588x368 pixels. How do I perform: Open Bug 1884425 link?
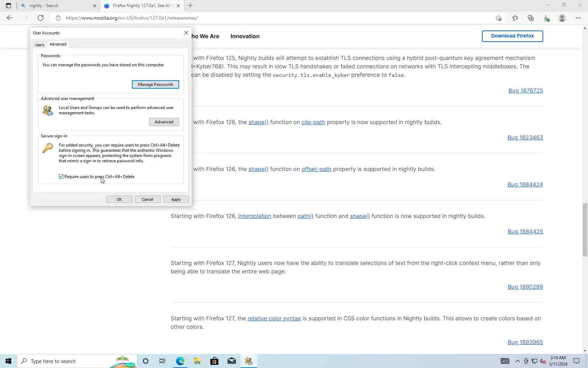pyautogui.click(x=525, y=231)
